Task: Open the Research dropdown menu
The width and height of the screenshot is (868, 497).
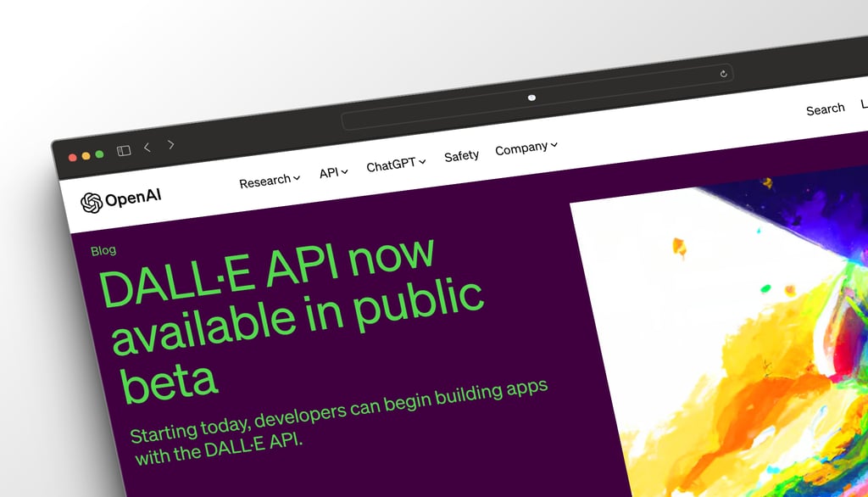Action: pyautogui.click(x=270, y=181)
